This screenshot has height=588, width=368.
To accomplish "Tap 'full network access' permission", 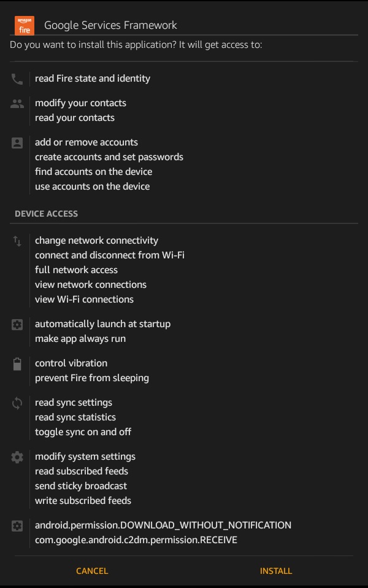I will pos(76,270).
